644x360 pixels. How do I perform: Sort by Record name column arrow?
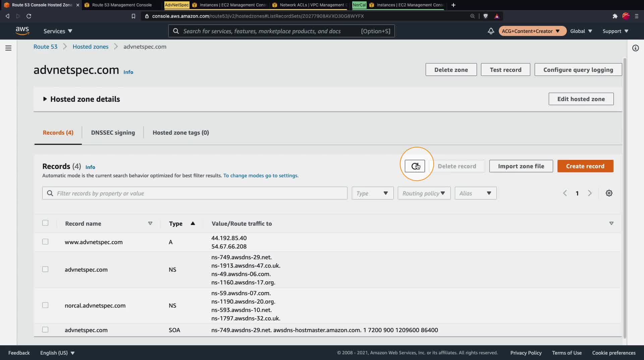(150, 223)
